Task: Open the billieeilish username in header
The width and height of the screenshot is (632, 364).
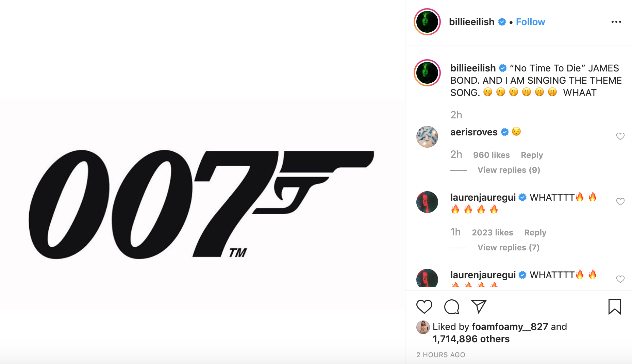Action: click(471, 22)
